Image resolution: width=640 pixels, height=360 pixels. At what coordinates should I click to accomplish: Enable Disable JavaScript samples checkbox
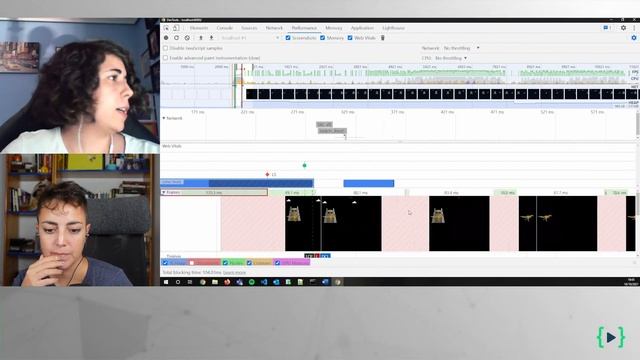pyautogui.click(x=165, y=48)
